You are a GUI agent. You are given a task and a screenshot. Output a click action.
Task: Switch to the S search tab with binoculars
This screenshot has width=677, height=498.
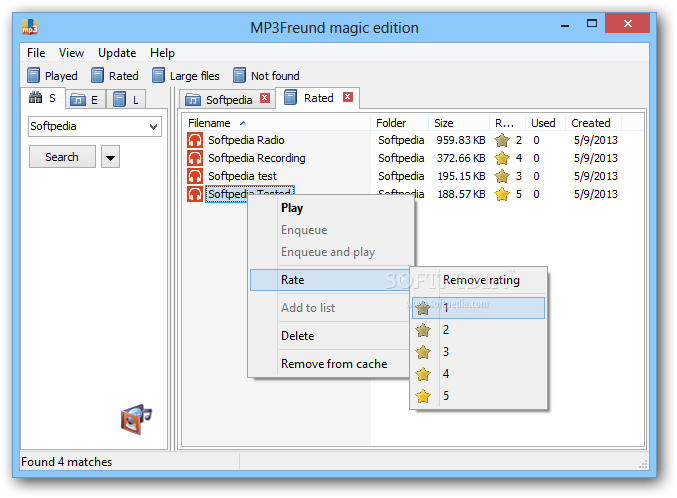[43, 98]
